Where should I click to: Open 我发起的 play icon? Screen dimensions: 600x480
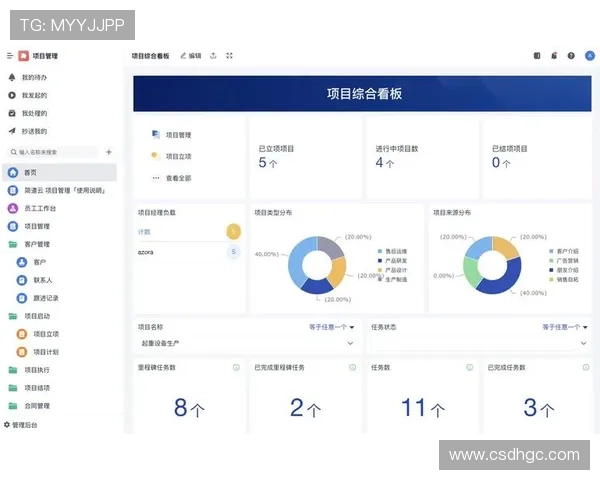[x=12, y=95]
